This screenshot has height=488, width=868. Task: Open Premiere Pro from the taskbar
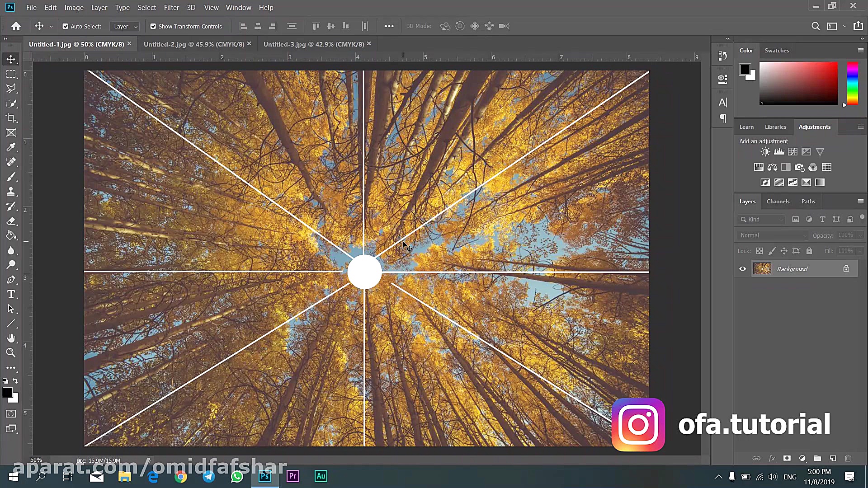point(292,476)
